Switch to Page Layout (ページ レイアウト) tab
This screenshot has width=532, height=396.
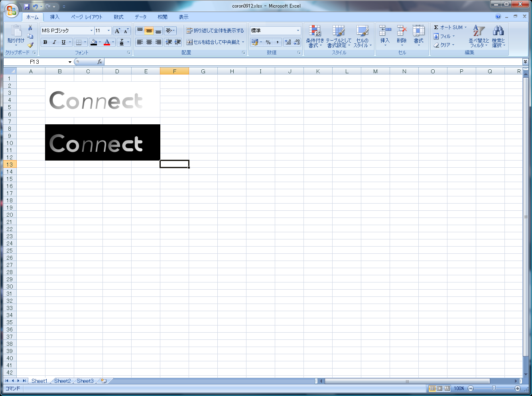[87, 17]
